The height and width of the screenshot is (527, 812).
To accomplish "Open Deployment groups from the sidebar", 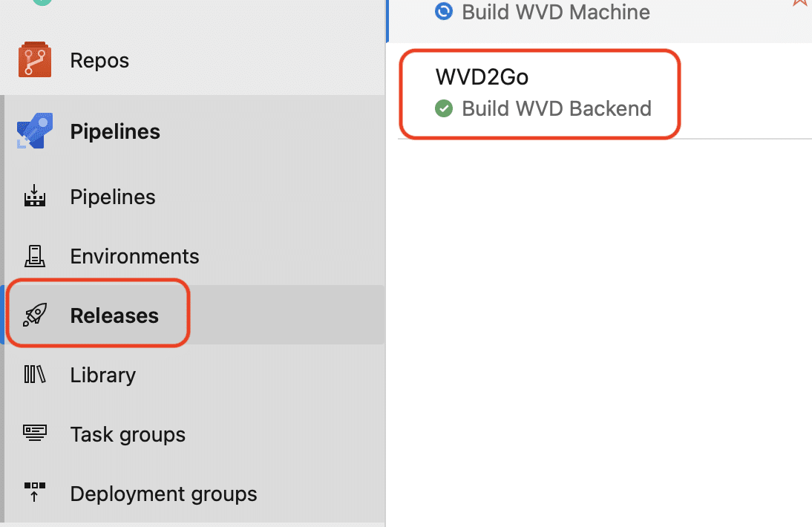I will pos(163,493).
